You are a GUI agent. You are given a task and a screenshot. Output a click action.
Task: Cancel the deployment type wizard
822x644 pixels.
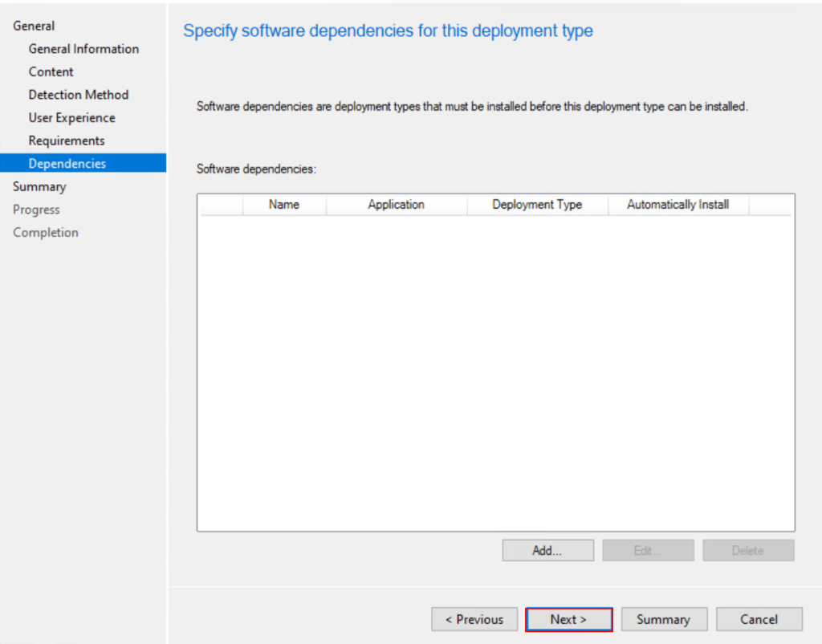point(759,619)
